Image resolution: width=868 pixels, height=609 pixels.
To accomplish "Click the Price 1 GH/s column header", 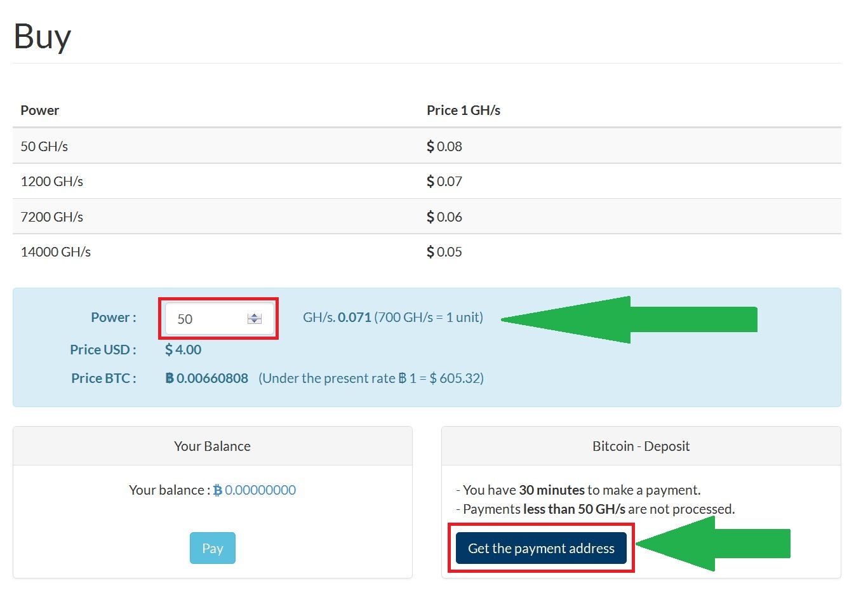I will [464, 110].
